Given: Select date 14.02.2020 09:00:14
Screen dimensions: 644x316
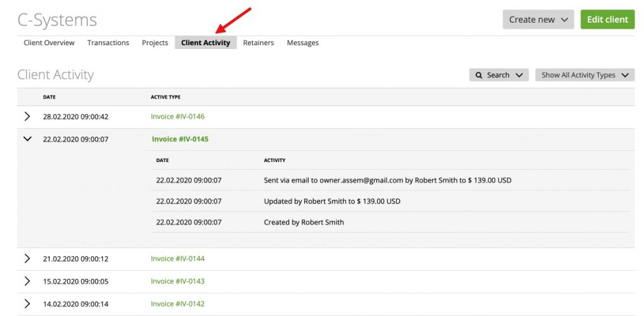Looking at the screenshot, I should (75, 304).
